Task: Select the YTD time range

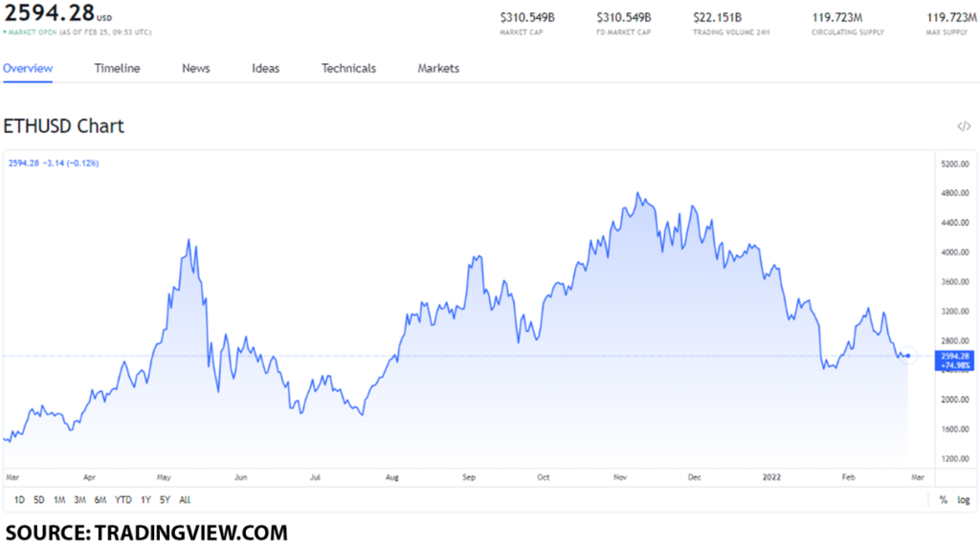Action: [x=123, y=500]
